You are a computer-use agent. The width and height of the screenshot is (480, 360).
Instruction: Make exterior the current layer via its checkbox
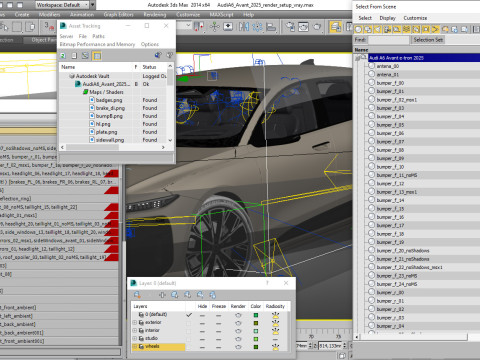(189, 323)
